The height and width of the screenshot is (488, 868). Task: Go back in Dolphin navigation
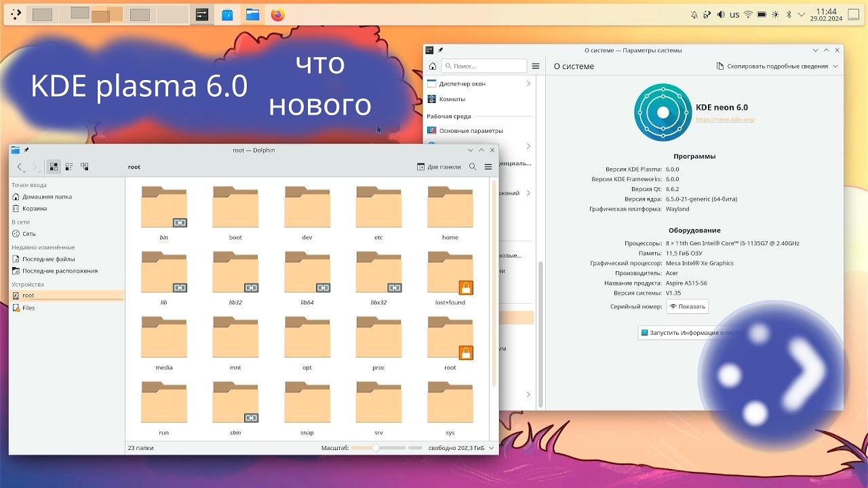point(20,167)
